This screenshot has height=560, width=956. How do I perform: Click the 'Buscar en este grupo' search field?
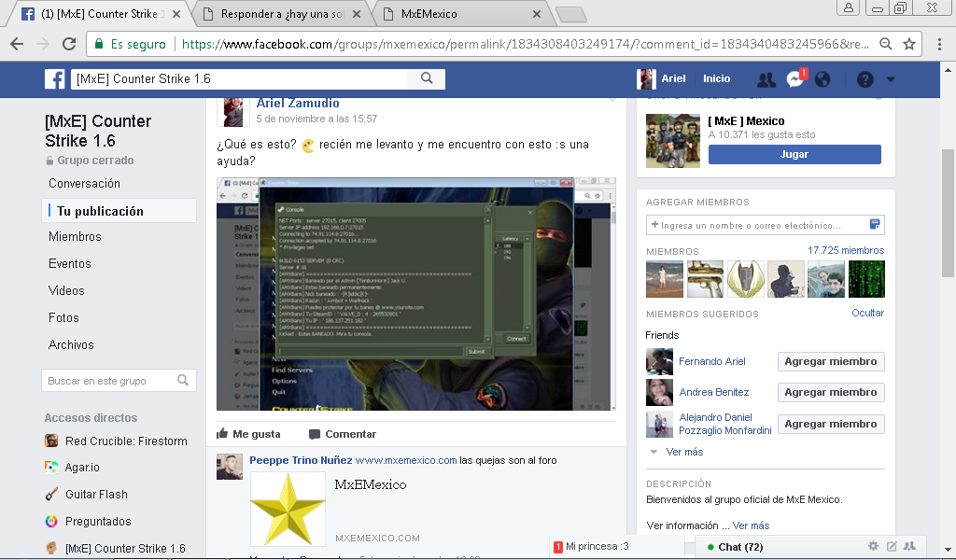click(110, 381)
